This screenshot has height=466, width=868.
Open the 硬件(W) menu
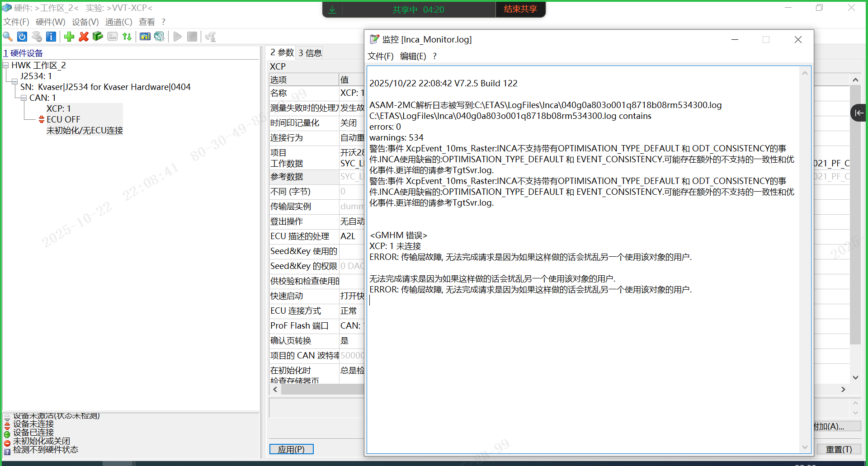point(51,22)
